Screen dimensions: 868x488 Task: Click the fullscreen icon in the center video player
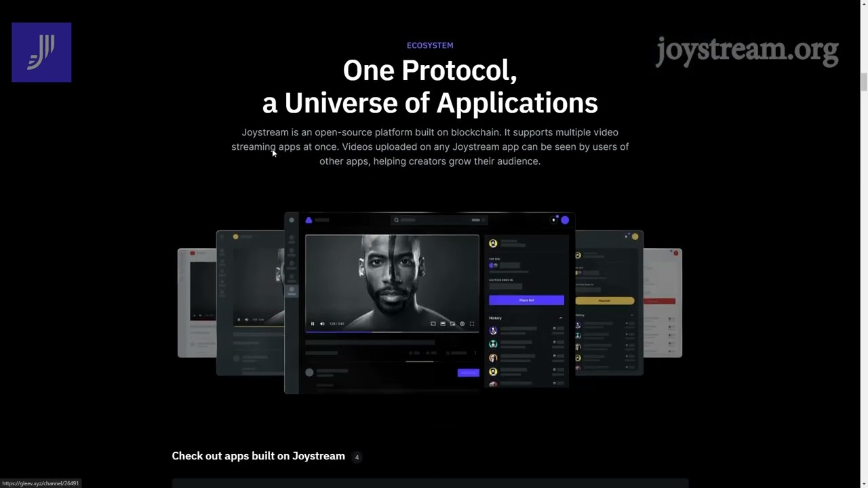[472, 324]
